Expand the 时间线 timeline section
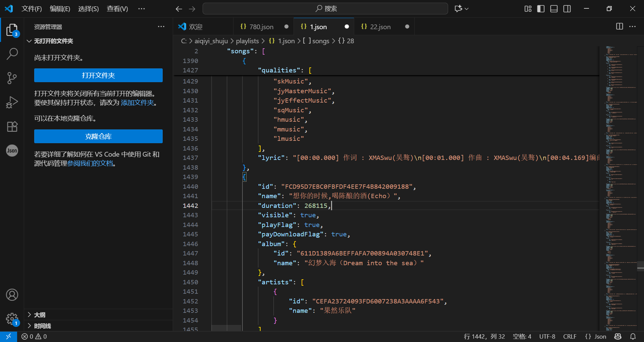This screenshot has width=644, height=342. pyautogui.click(x=42, y=326)
